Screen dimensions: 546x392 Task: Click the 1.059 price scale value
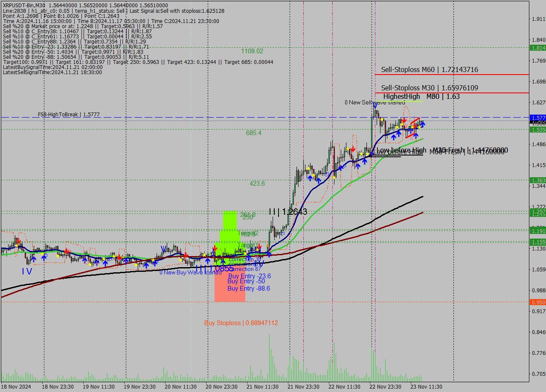(538, 269)
